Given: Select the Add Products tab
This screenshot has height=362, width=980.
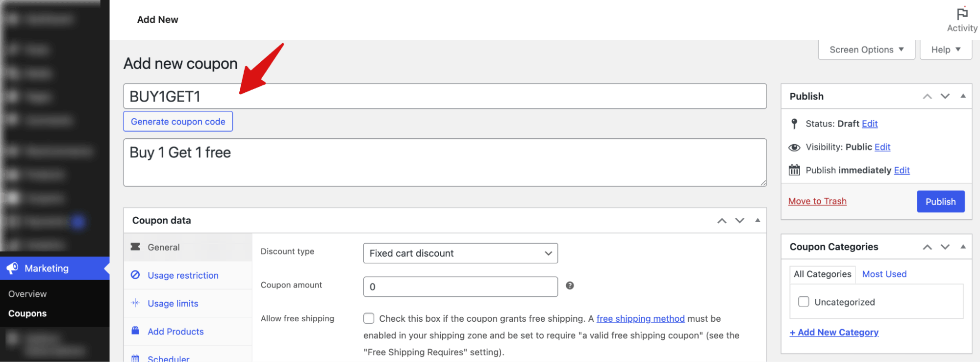Looking at the screenshot, I should pos(176,332).
